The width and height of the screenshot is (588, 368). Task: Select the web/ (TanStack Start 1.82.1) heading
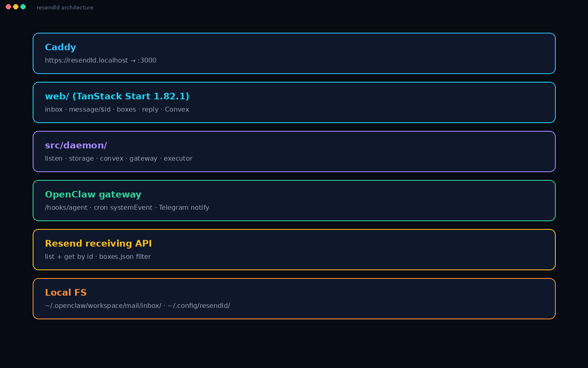point(117,96)
